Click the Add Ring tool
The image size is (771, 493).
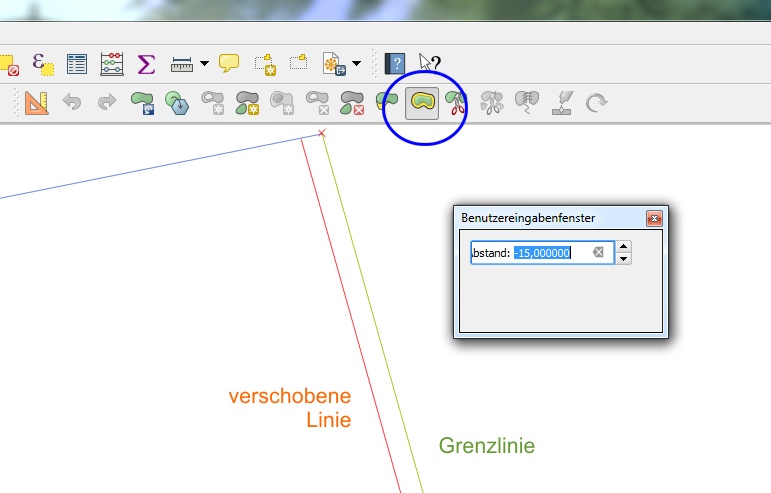[x=212, y=102]
